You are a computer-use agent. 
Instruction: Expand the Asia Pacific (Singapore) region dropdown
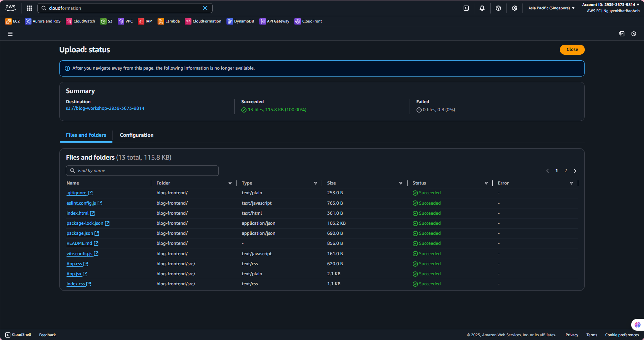click(x=551, y=8)
